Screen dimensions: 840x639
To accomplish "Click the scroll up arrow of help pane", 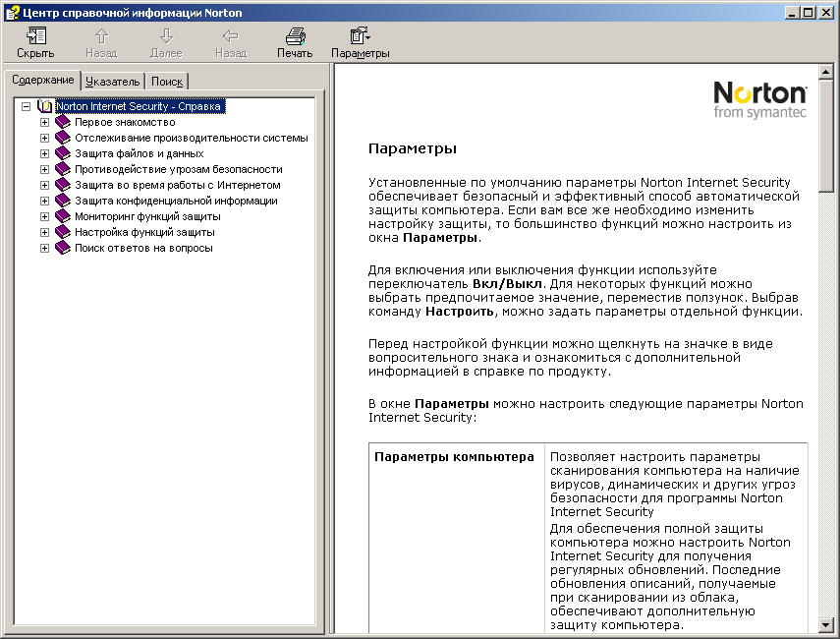I will click(825, 72).
